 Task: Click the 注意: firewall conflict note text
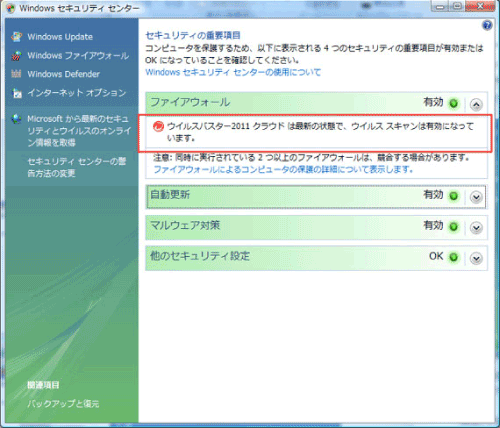(x=311, y=157)
